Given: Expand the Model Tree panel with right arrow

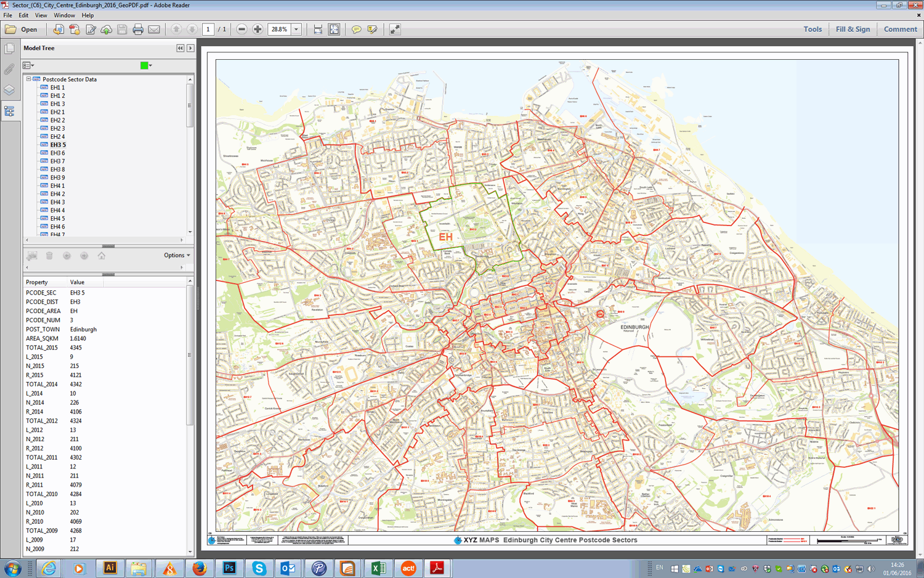Looking at the screenshot, I should coord(190,48).
